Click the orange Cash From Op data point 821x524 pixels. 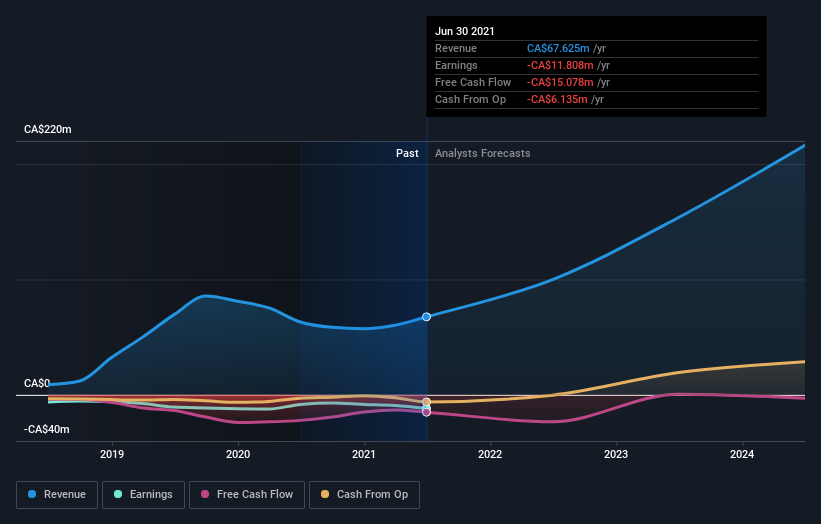point(426,402)
